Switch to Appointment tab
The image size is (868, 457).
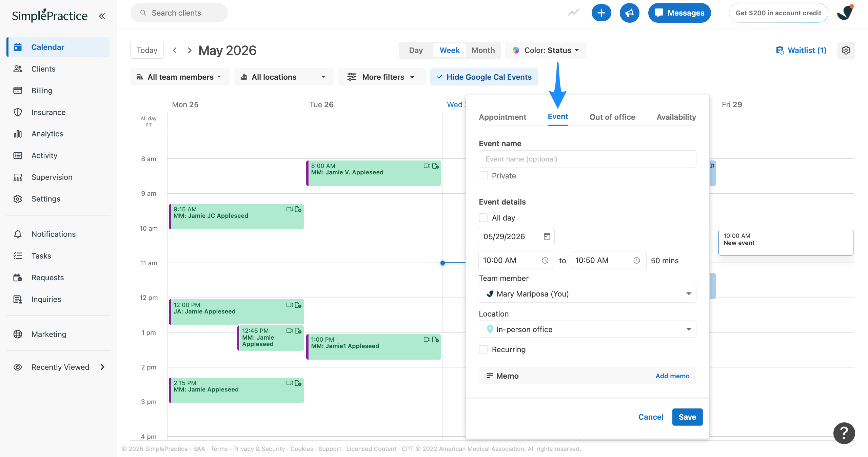pyautogui.click(x=502, y=117)
